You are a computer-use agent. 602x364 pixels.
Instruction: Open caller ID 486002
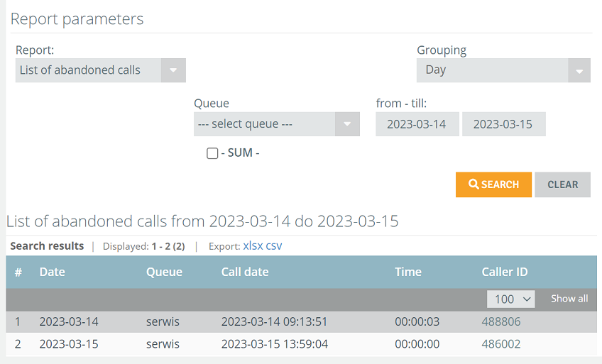coord(501,344)
